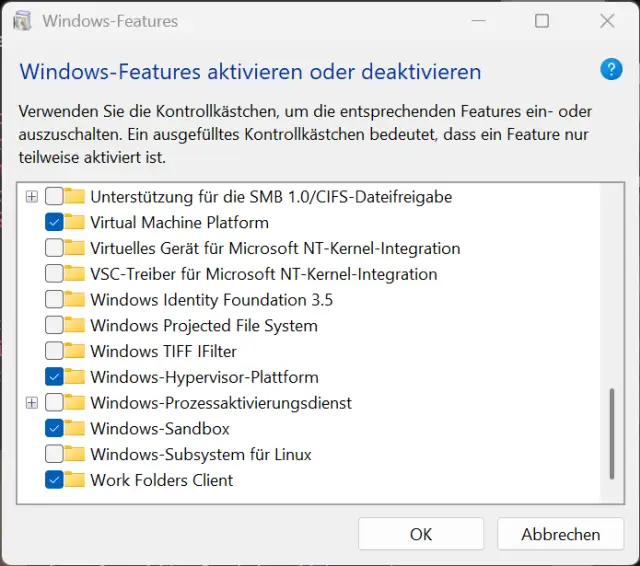The height and width of the screenshot is (566, 640).
Task: Select the Work Folders Client entry label
Action: click(x=161, y=480)
